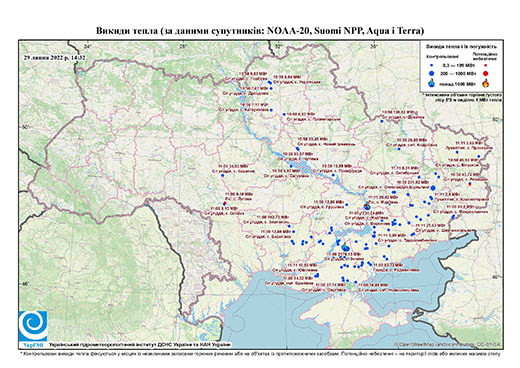This screenshot has height=368, width=520.
Task: Click the small red dot in legend
Action: point(485,65)
